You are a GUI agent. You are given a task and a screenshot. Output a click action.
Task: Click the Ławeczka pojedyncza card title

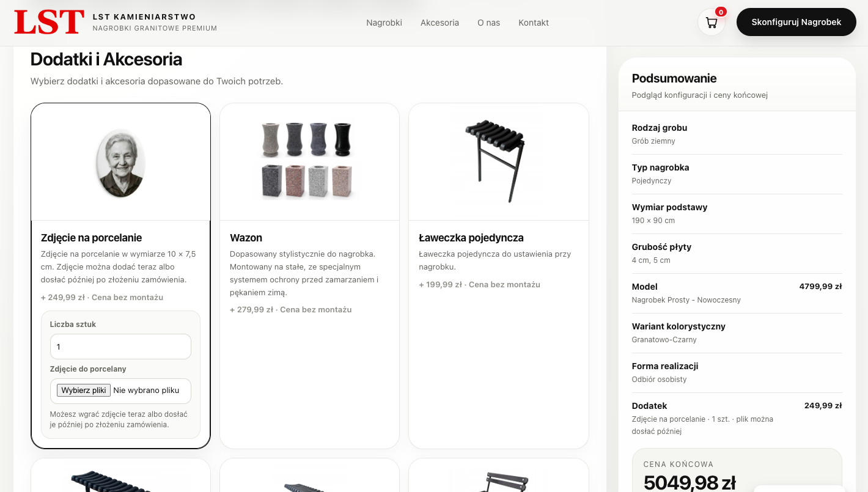click(x=471, y=238)
